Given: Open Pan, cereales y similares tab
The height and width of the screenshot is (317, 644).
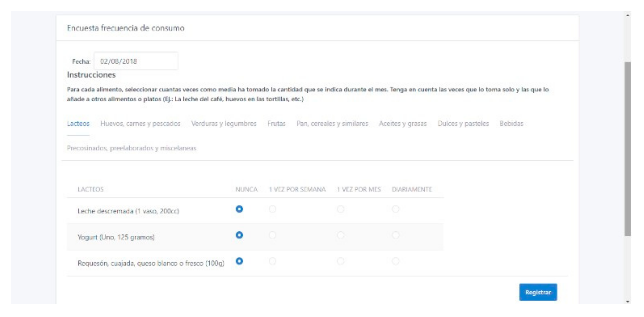Looking at the screenshot, I should (332, 124).
